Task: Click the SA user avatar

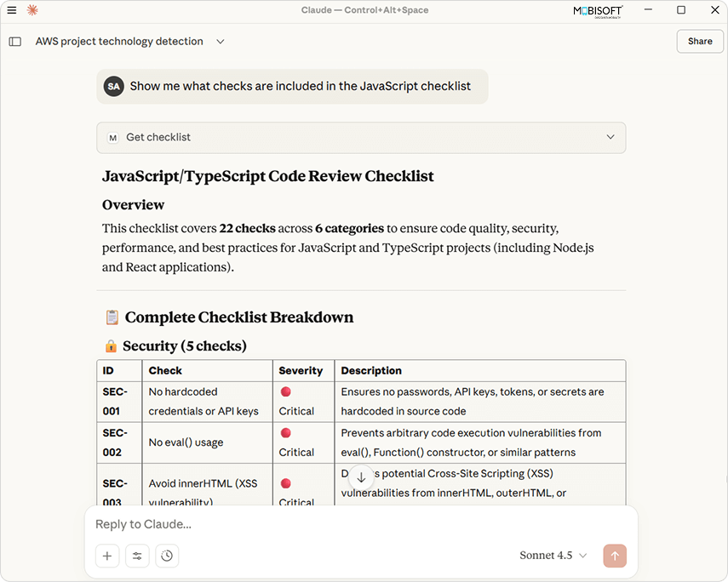Action: (x=113, y=86)
